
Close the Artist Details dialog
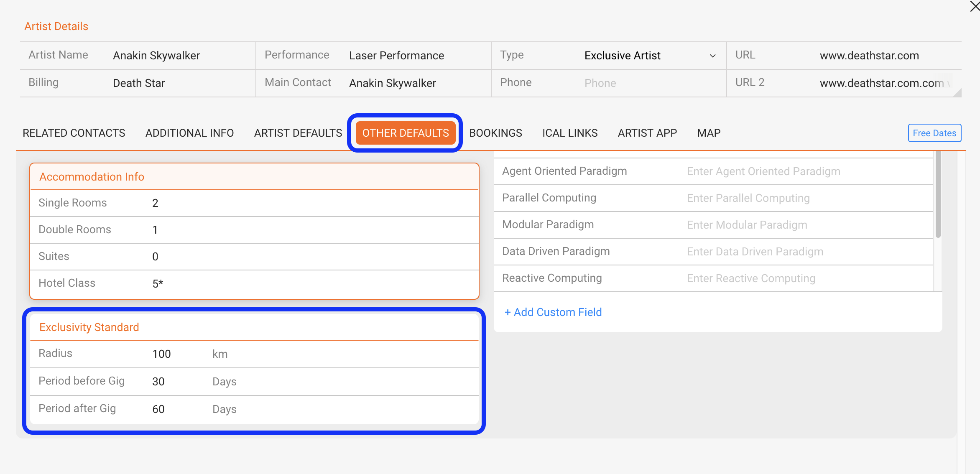[x=974, y=6]
